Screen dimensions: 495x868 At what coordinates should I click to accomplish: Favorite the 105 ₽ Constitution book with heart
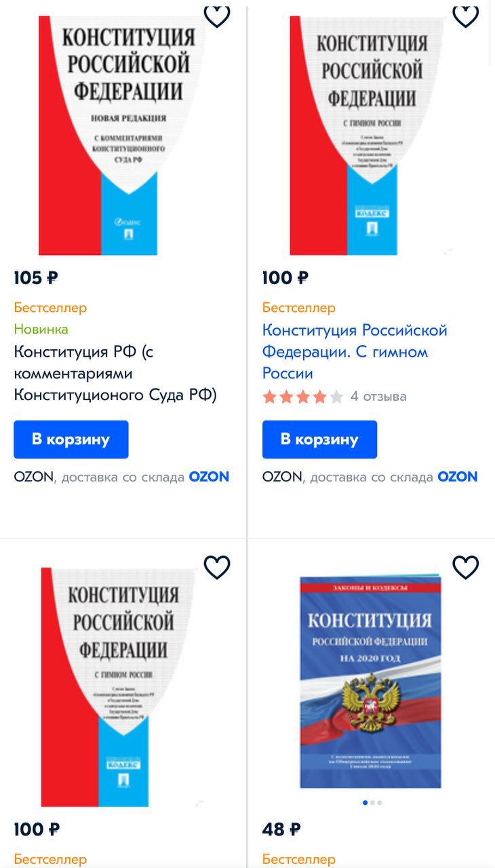[217, 16]
